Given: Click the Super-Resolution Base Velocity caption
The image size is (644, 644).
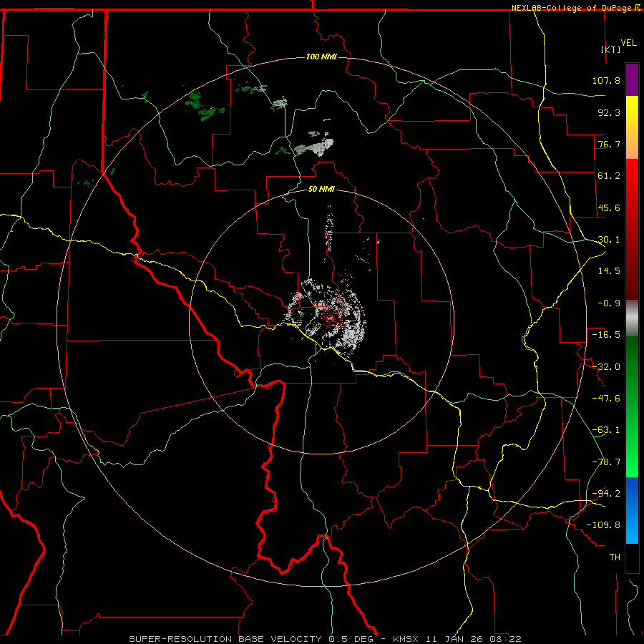Looking at the screenshot, I should tap(325, 639).
